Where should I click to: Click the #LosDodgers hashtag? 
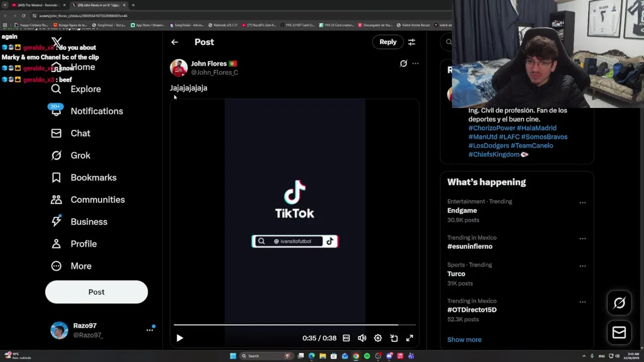[x=489, y=146]
